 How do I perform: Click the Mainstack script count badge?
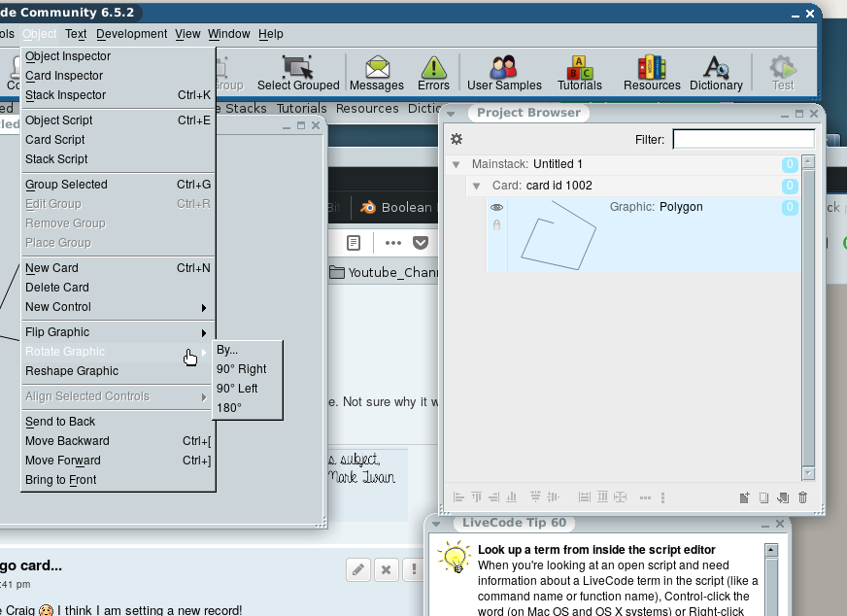(789, 164)
